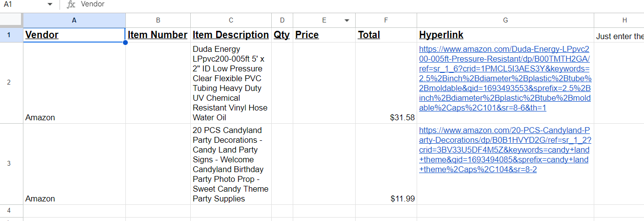Select column G header
Image resolution: width=644 pixels, height=221 pixels.
coord(505,21)
